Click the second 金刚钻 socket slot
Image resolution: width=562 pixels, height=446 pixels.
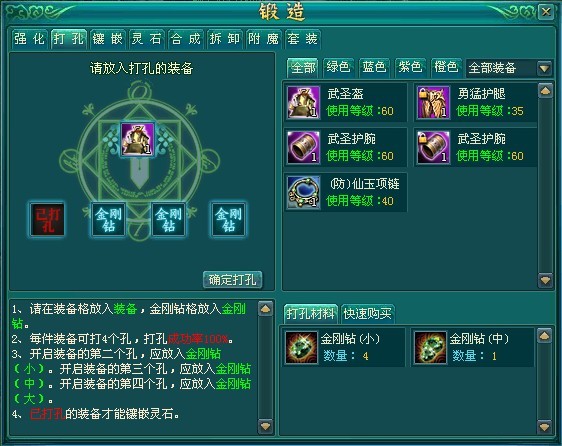[x=168, y=219]
